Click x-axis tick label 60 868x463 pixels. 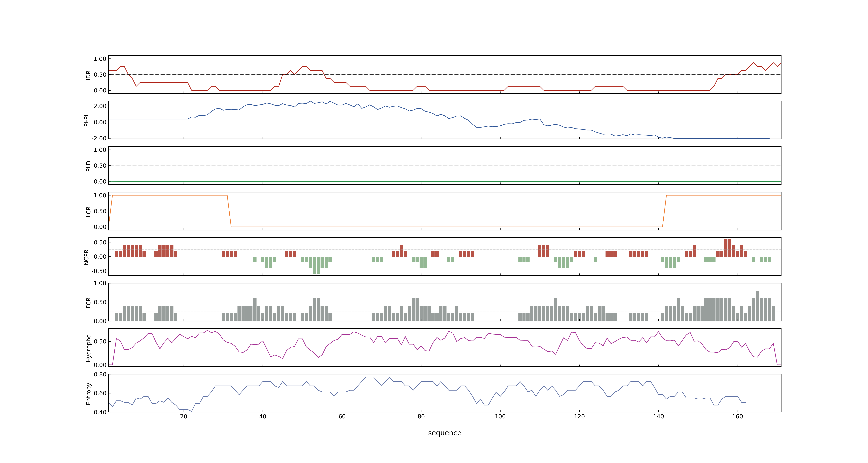(x=342, y=416)
